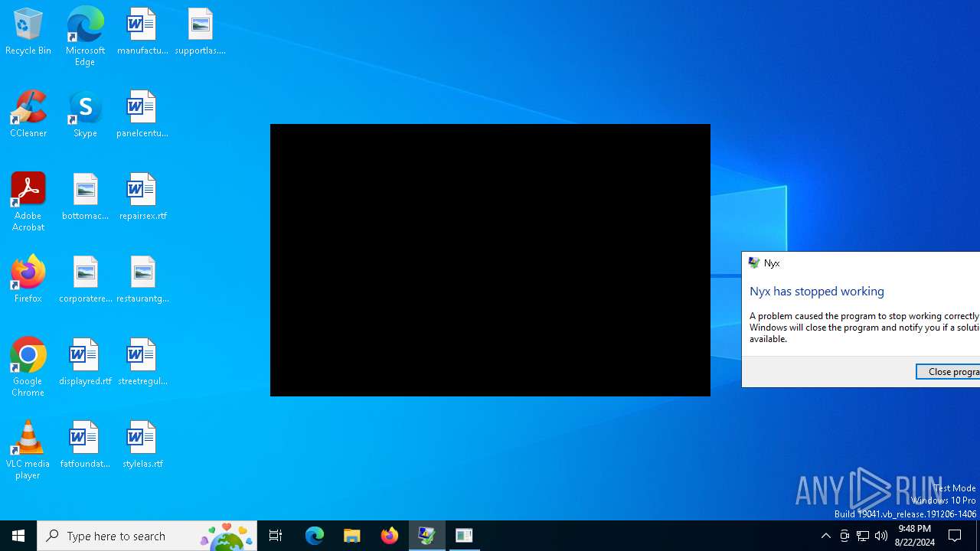Select the stylelas.rtf document icon
The height and width of the screenshot is (551, 980).
click(x=142, y=445)
